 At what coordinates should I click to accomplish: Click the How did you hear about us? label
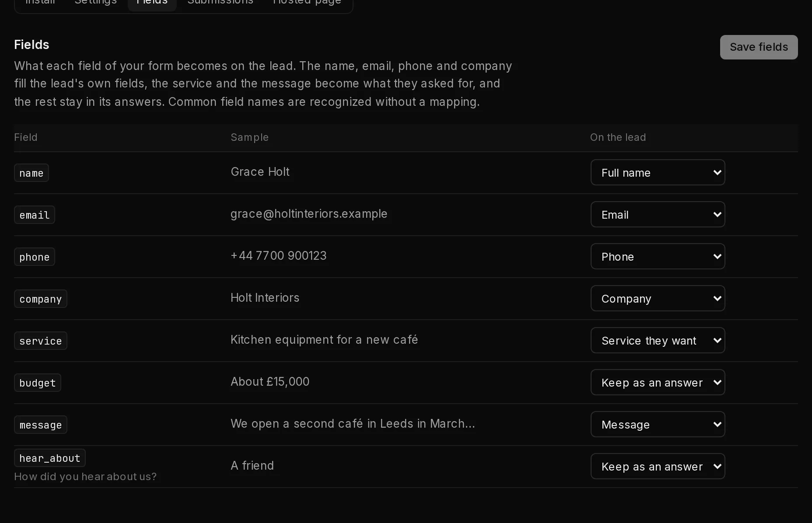[85, 477]
